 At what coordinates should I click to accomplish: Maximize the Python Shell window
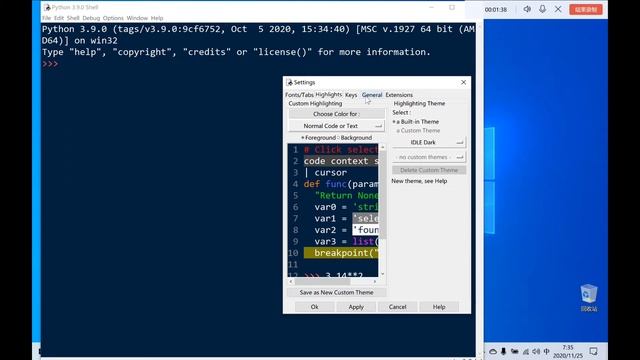coord(452,7)
